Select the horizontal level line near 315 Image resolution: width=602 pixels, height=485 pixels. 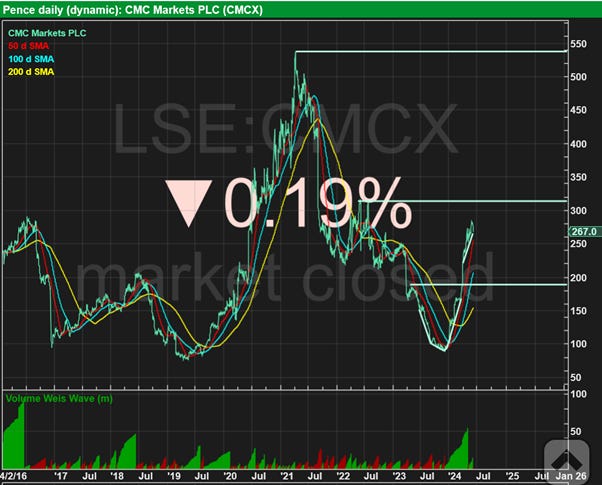(462, 201)
